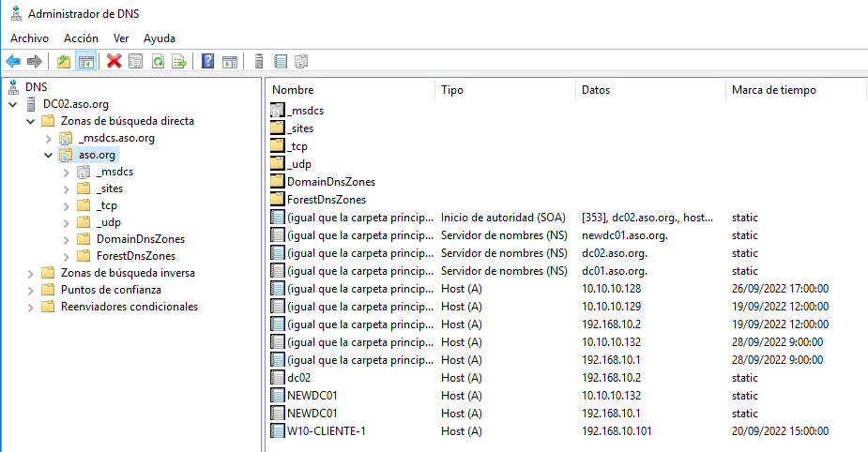Screen dimensions: 868x452
Task: Click the blue Back arrow in toolbar
Action: pos(13,62)
